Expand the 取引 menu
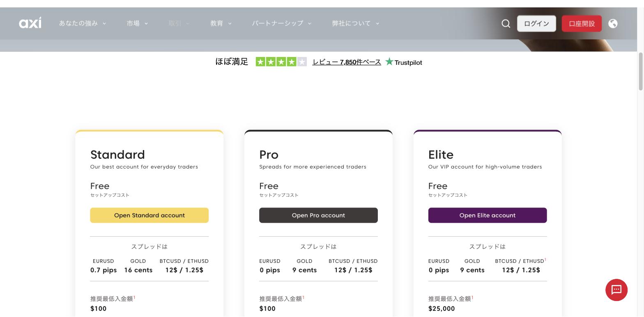This screenshot has height=317, width=644. point(179,23)
